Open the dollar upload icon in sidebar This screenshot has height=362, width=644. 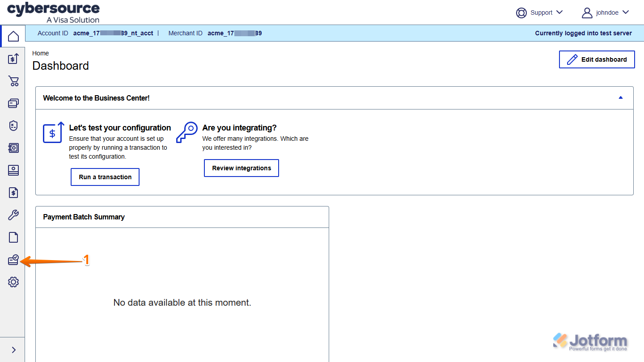(13, 59)
